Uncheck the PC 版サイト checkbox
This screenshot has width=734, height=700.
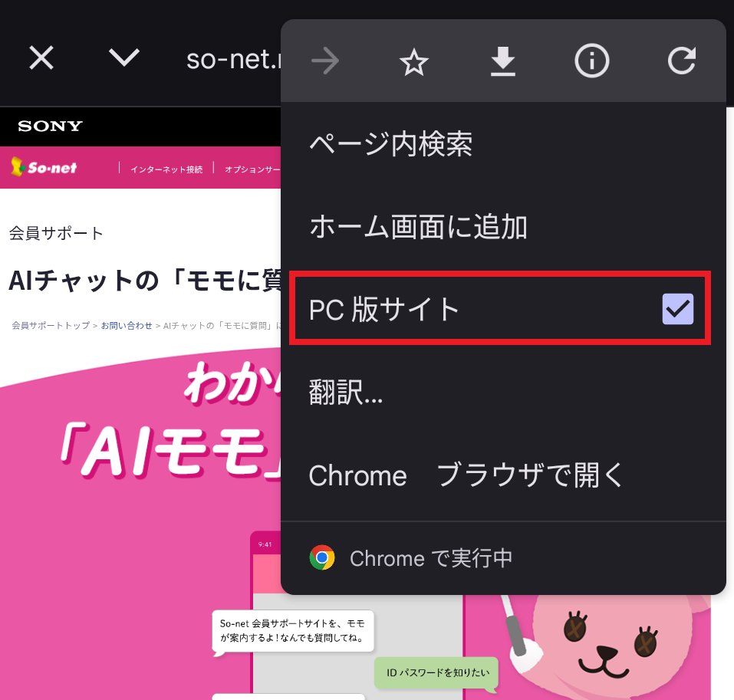[677, 309]
